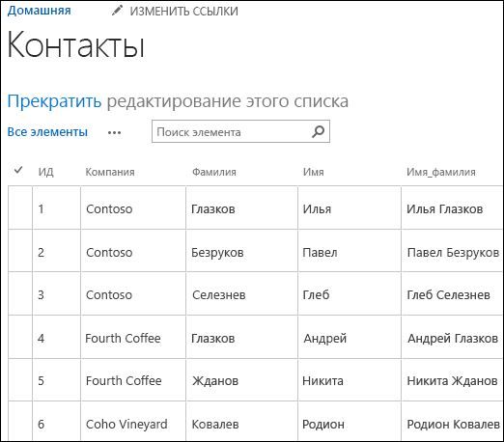The width and height of the screenshot is (504, 442).
Task: Click the ID cell with value 4
Action: (56, 337)
